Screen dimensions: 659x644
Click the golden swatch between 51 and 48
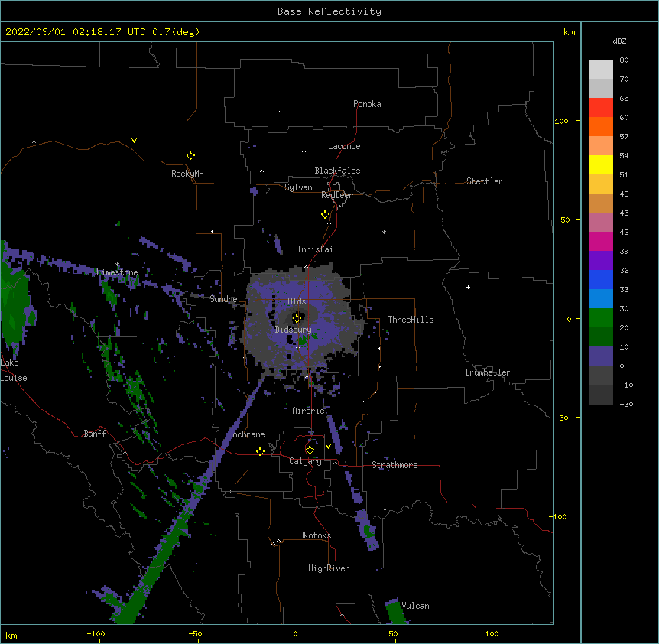[x=601, y=184]
